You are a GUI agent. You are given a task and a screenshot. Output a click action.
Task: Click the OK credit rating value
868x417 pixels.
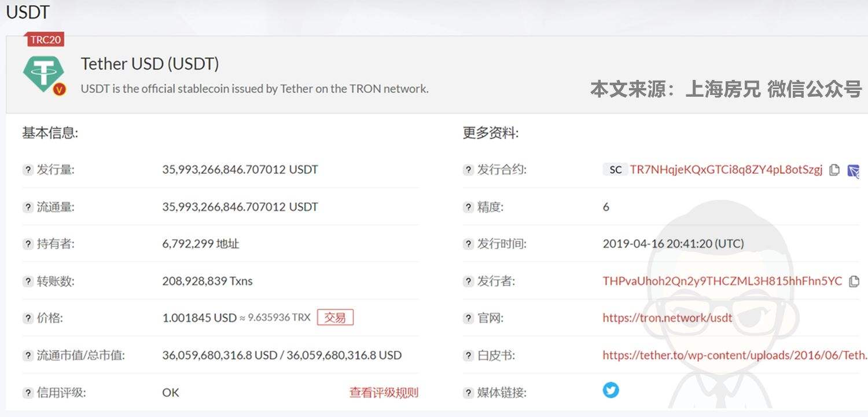(171, 393)
